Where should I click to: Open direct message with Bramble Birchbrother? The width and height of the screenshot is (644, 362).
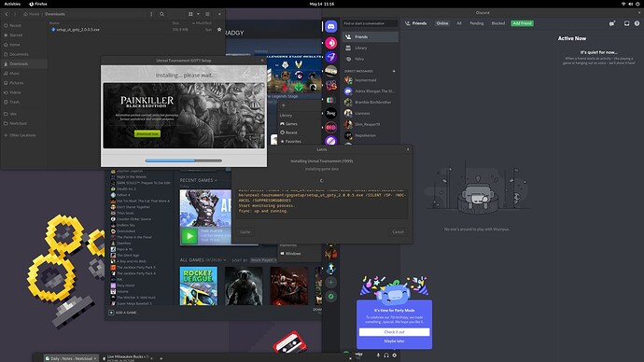click(371, 103)
